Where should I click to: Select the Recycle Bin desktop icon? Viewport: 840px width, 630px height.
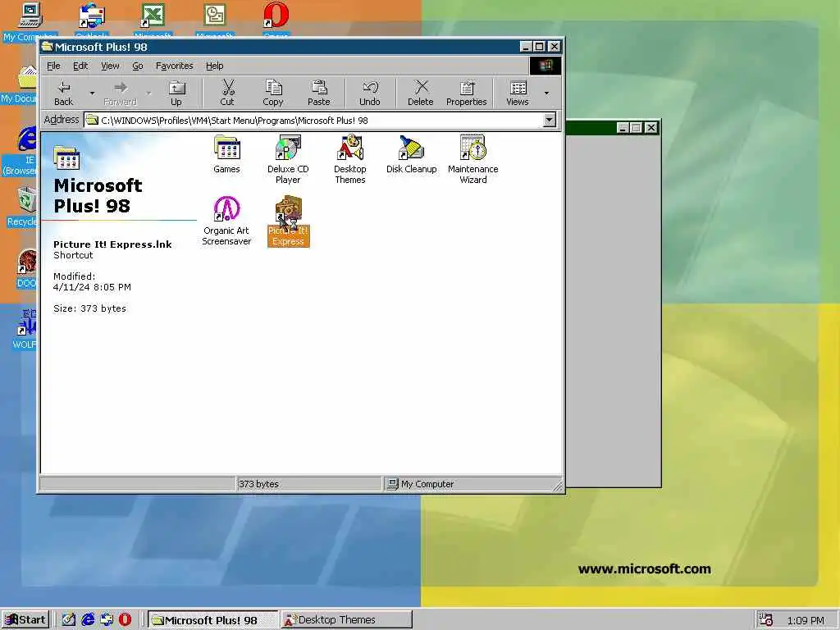pyautogui.click(x=21, y=208)
